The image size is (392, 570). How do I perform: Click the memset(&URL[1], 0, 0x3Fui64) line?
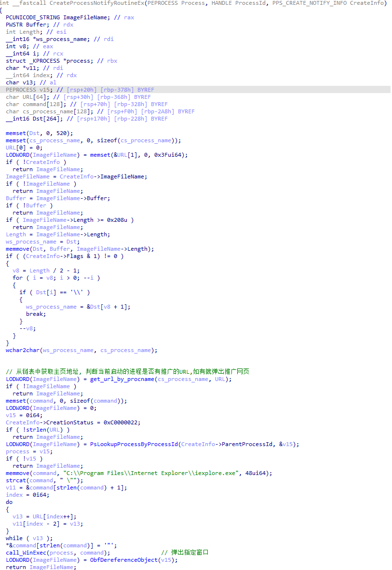[x=97, y=155]
